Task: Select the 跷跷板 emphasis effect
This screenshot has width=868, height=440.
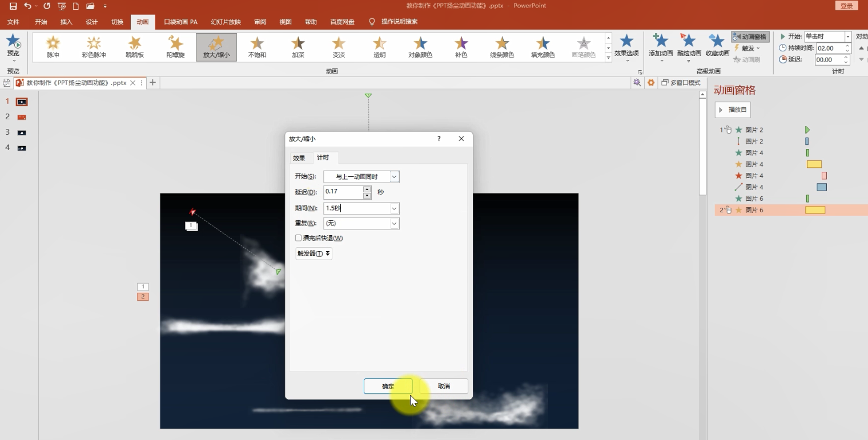Action: tap(135, 47)
